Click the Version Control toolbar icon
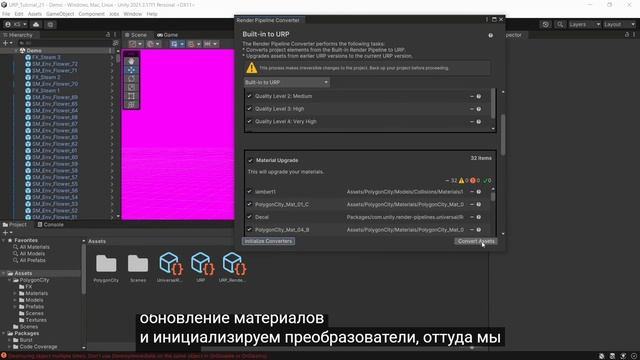The image size is (640, 360). coord(50,24)
